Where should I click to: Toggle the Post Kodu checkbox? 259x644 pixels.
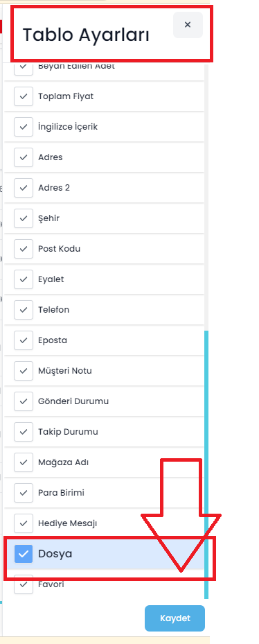pyautogui.click(x=24, y=249)
